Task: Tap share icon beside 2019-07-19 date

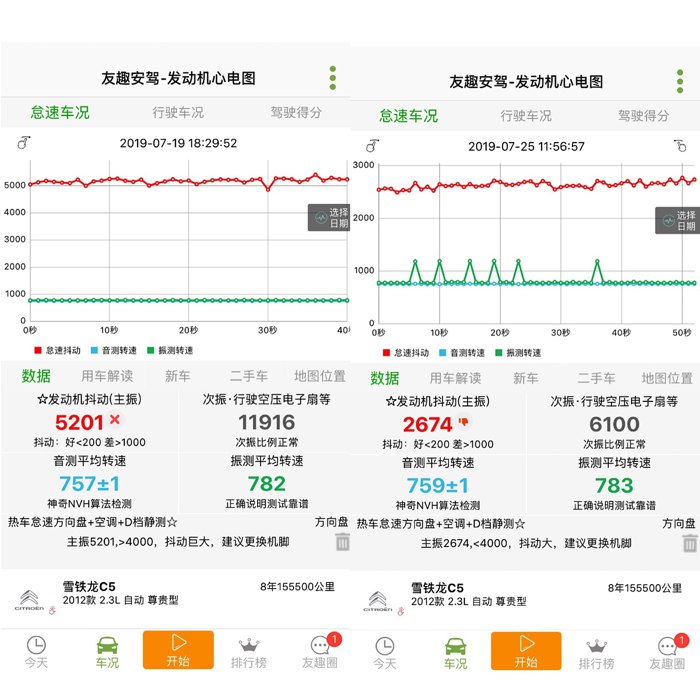Action: tap(23, 143)
